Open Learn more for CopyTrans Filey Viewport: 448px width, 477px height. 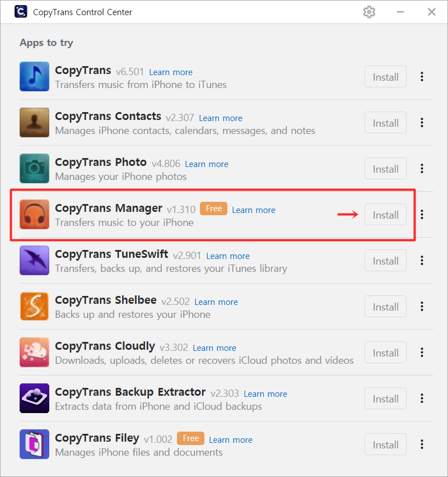pos(231,439)
